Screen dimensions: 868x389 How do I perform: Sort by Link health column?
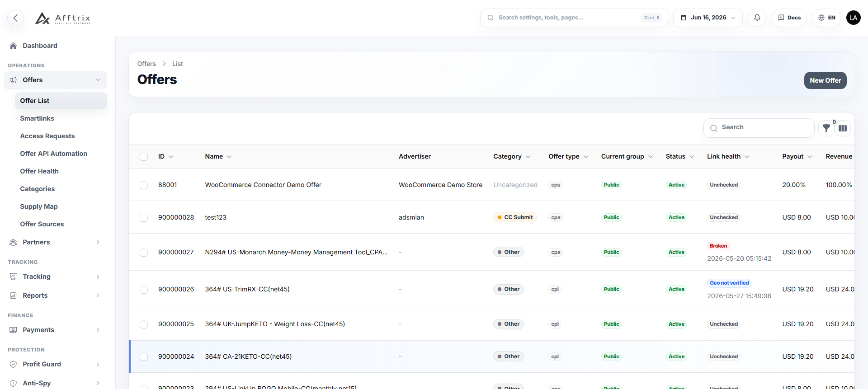tap(728, 156)
